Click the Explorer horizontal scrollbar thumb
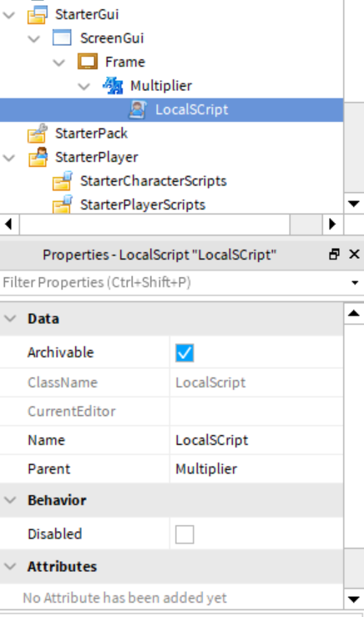Image resolution: width=364 pixels, height=617 pixels. [154, 225]
